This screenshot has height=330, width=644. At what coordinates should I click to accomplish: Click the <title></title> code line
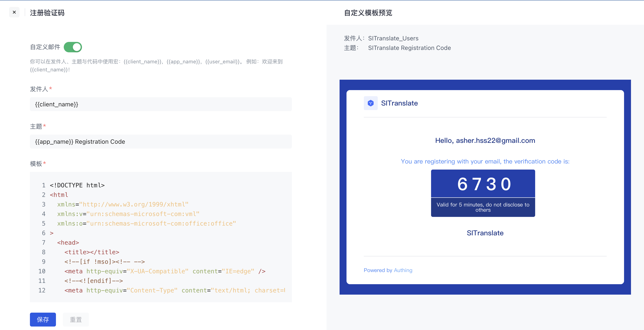92,252
